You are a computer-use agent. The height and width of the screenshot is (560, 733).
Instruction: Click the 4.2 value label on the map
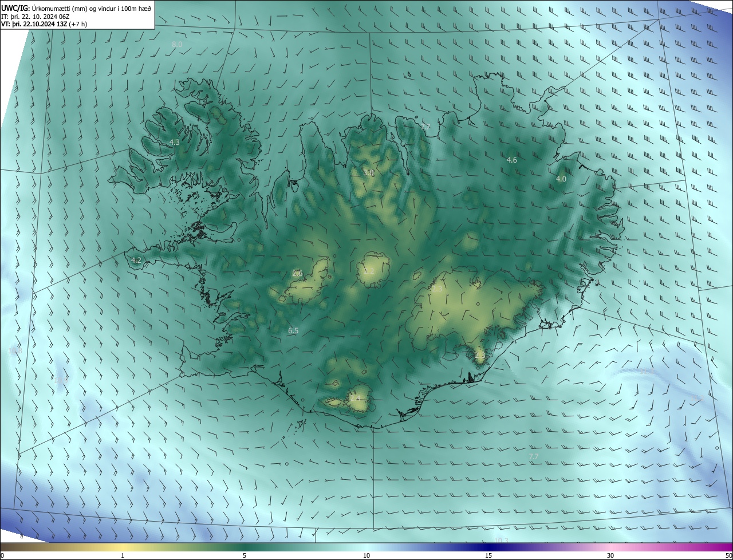click(x=136, y=260)
